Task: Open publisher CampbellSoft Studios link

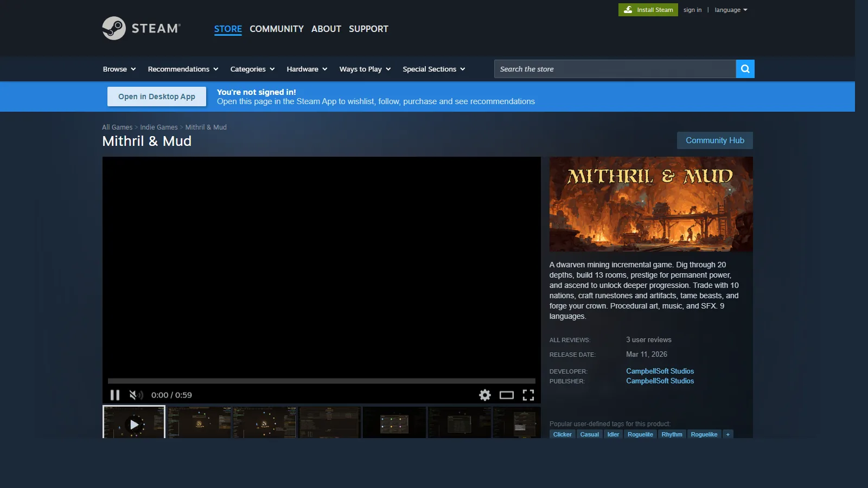Action: (x=660, y=381)
